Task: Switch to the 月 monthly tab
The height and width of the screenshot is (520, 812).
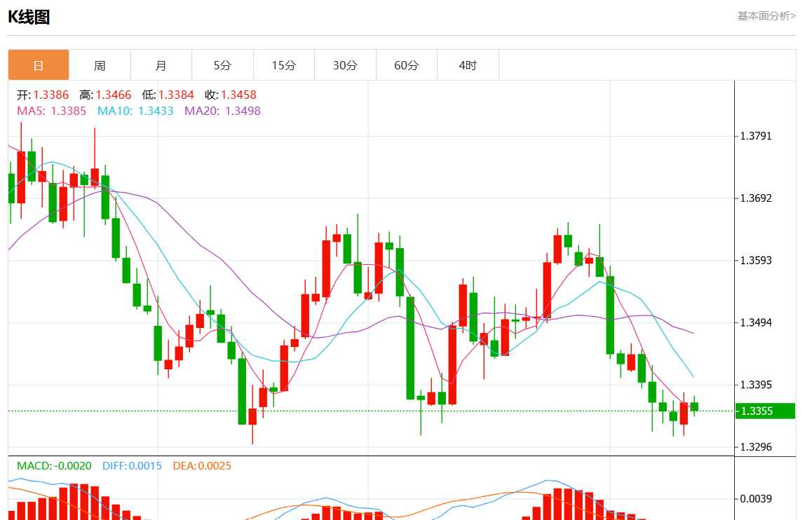Action: coord(161,65)
